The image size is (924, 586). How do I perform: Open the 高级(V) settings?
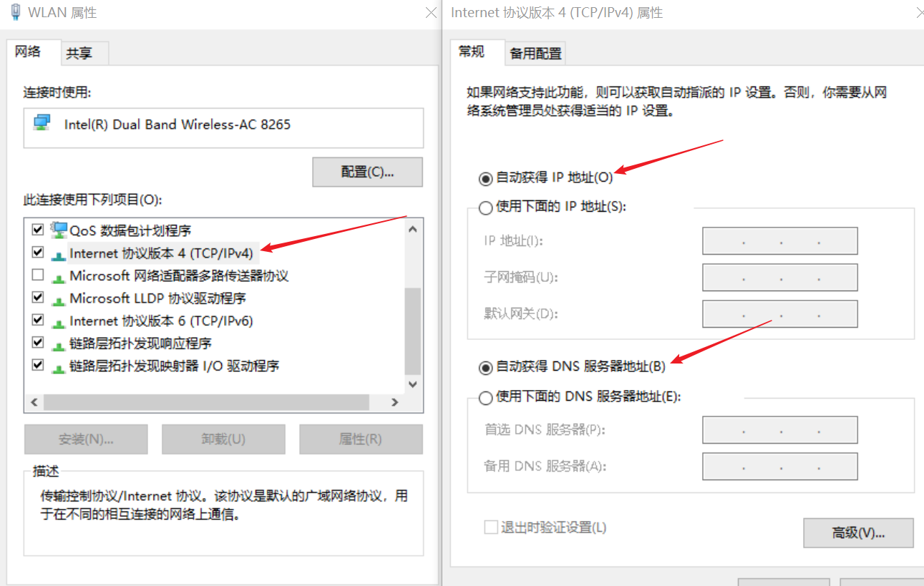tap(857, 532)
